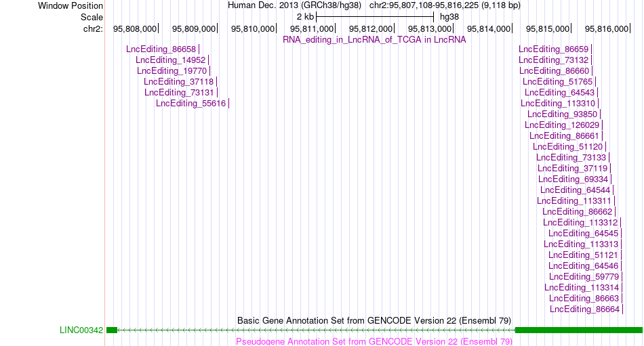Select LncEditing_64545 track item
644x346 pixels.
[584, 234]
